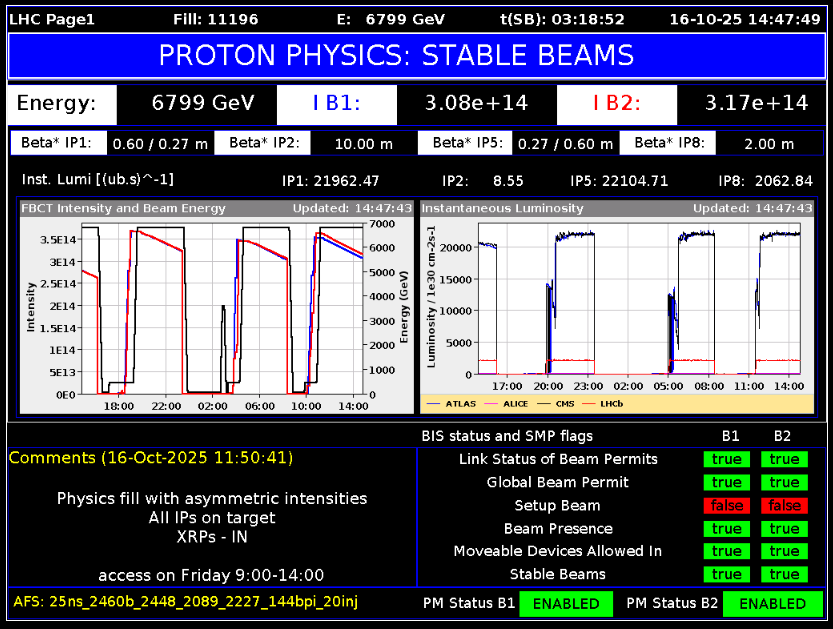The width and height of the screenshot is (833, 629).
Task: Select the LHCb entry in the luminosity legend
Action: [x=609, y=404]
